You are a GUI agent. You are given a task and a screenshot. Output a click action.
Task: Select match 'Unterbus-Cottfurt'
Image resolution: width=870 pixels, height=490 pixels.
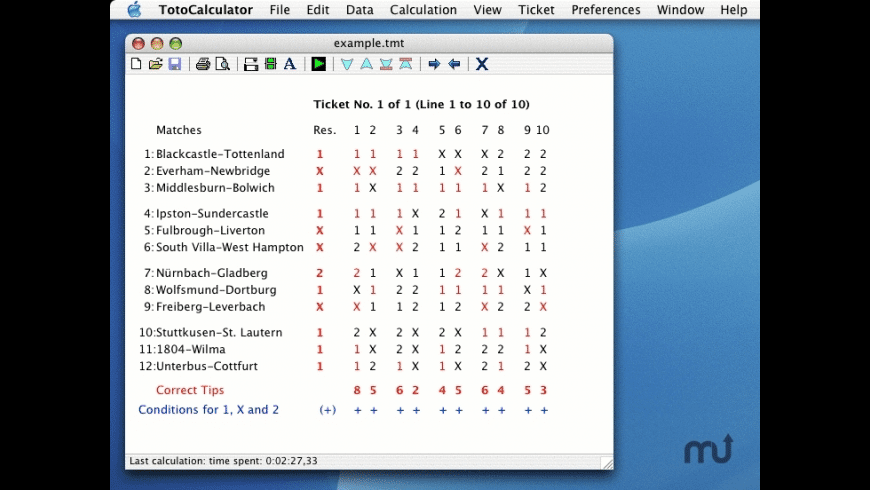207,366
